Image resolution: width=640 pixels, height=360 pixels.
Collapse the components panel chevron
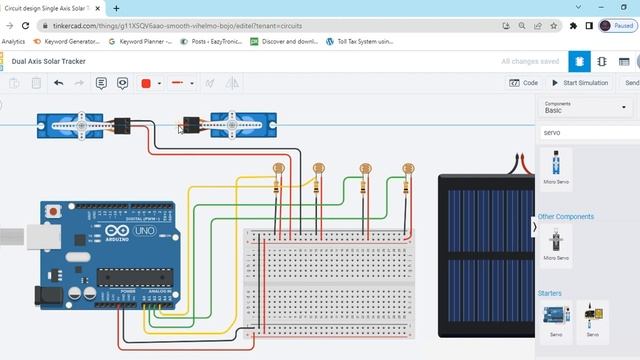pos(534,227)
